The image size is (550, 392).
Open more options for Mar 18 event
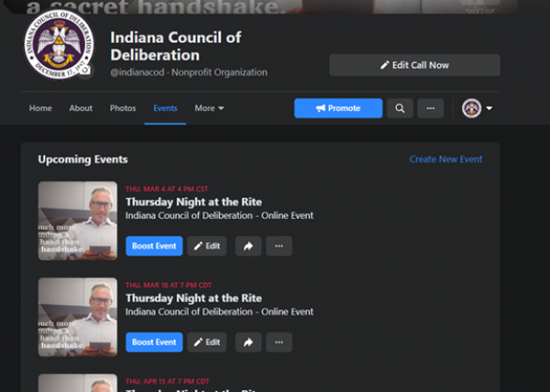(279, 343)
